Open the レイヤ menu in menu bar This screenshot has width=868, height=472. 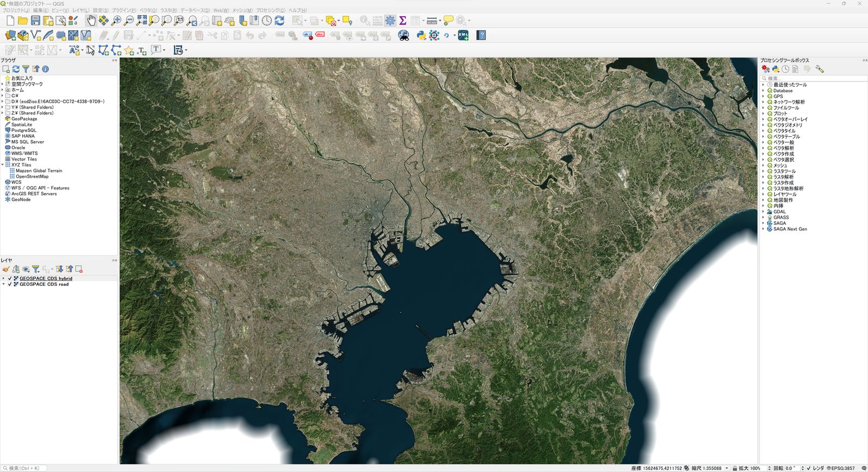click(x=81, y=10)
